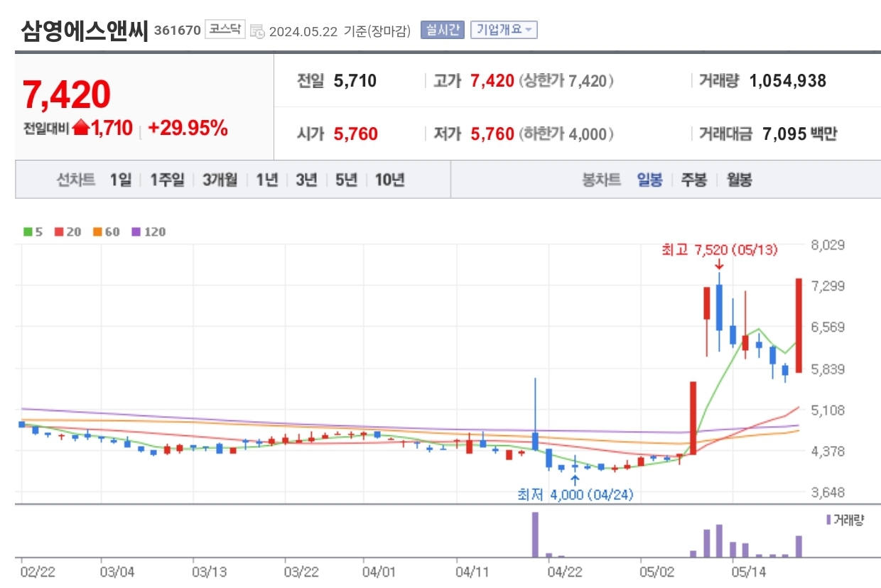Click the red 20-day moving average swatch
Image resolution: width=881 pixels, height=588 pixels.
click(59, 232)
